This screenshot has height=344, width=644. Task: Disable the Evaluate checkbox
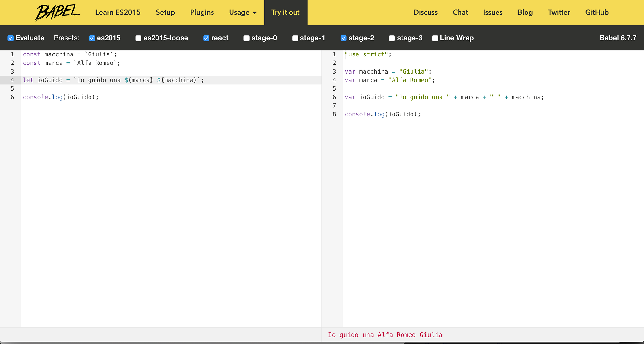click(x=11, y=38)
